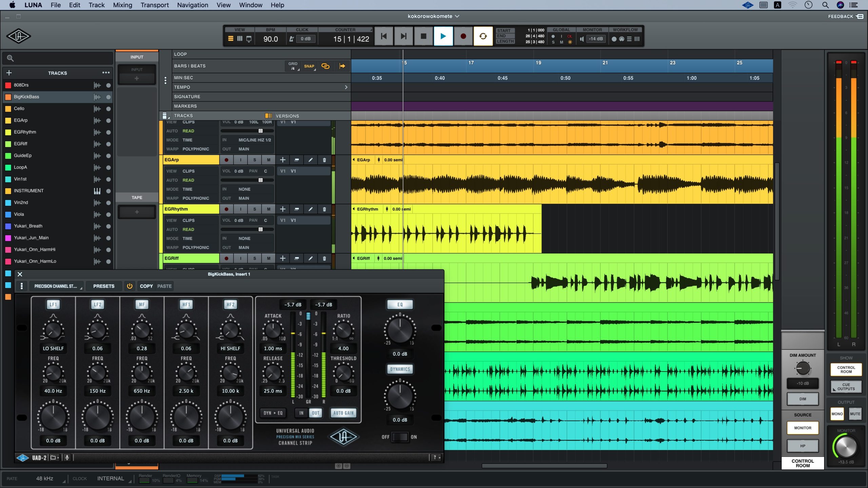
Task: Record-arm the EGArp track
Action: click(x=226, y=160)
